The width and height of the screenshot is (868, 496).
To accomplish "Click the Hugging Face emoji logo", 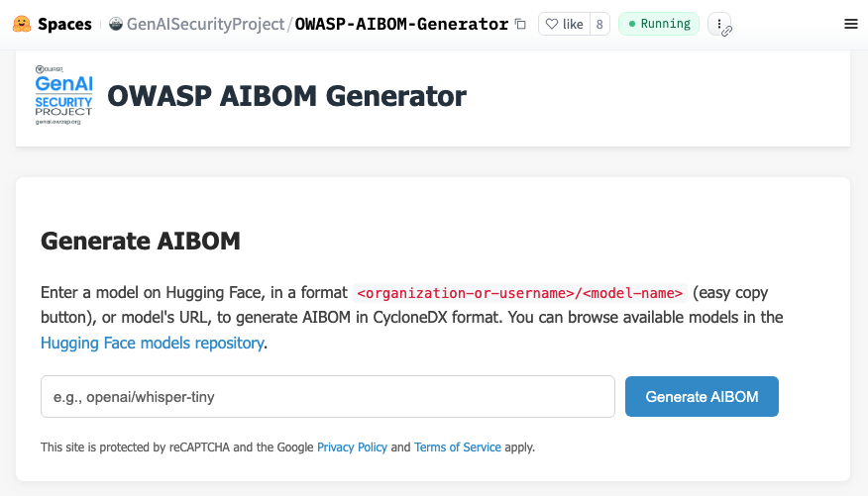I will pos(20,24).
